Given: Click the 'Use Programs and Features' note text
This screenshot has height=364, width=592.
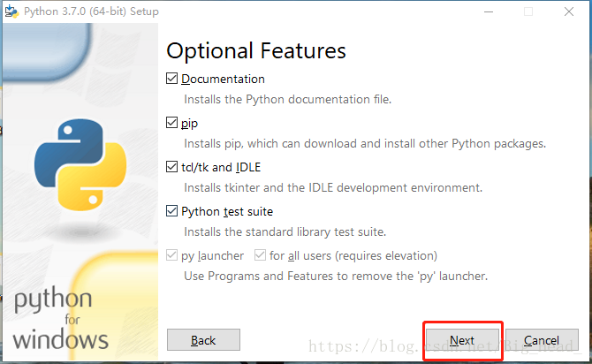Looking at the screenshot, I should point(336,277).
